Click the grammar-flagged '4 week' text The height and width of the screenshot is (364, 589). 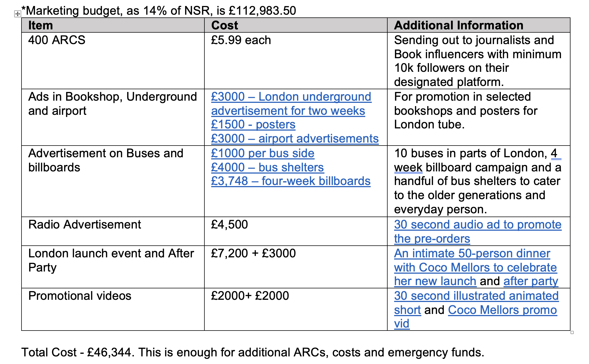tap(478, 161)
